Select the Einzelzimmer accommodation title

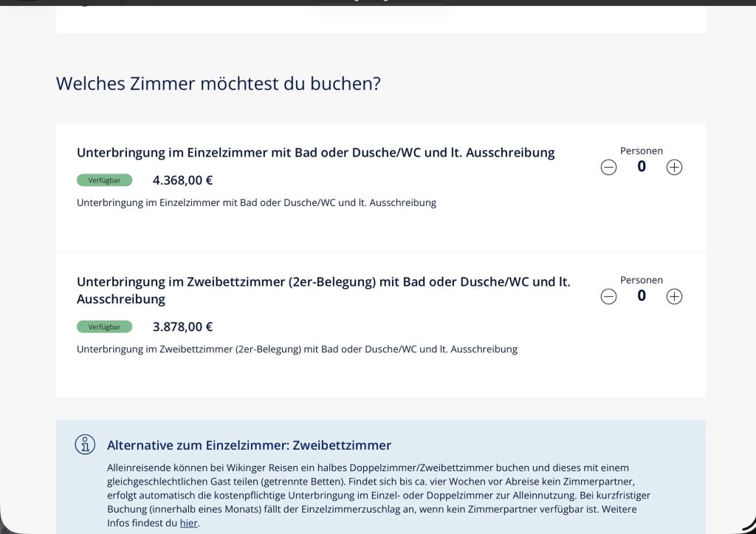coord(315,153)
